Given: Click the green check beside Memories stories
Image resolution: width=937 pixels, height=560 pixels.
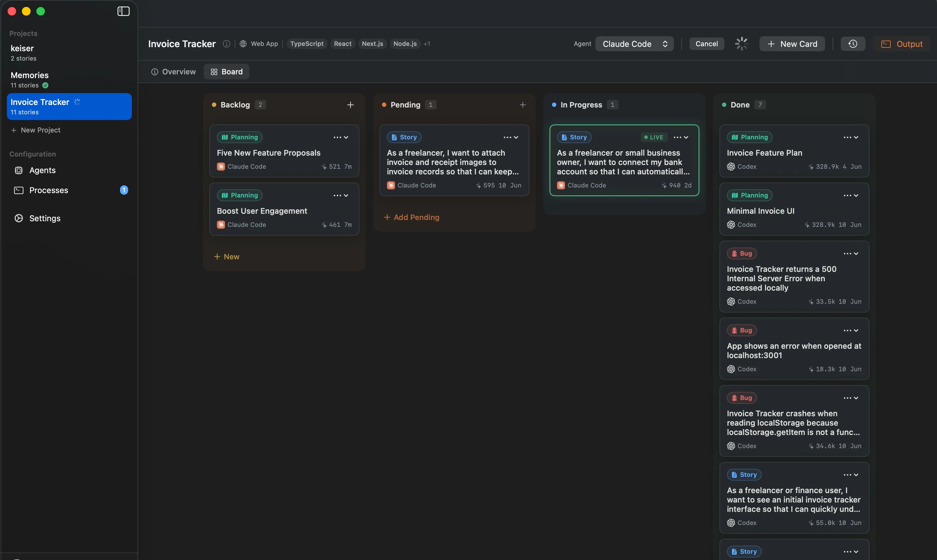Looking at the screenshot, I should coord(45,85).
